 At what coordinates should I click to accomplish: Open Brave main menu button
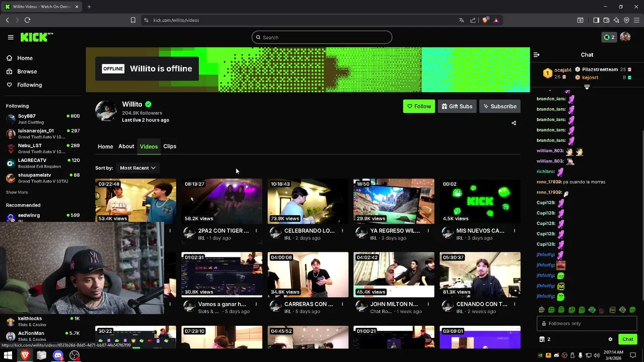pyautogui.click(x=636, y=20)
